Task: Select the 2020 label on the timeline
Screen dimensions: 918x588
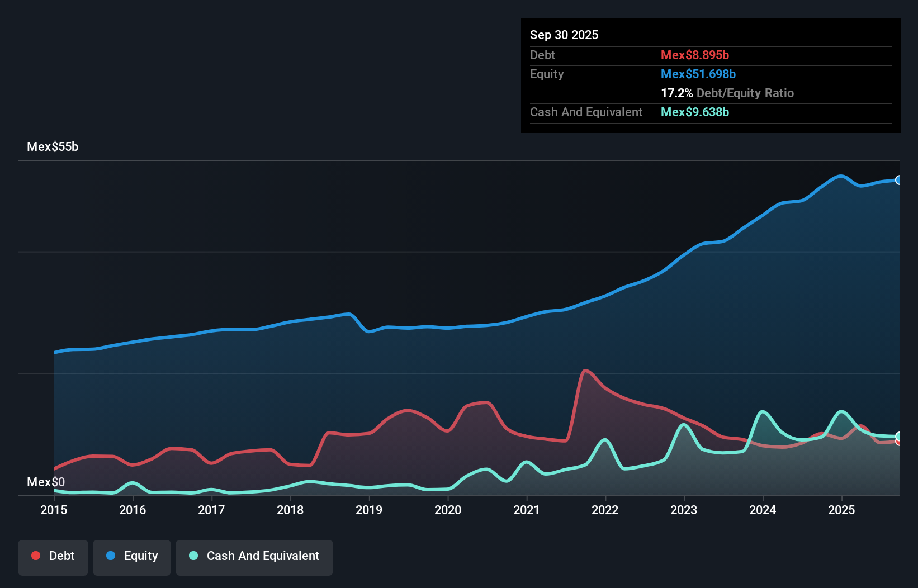Action: click(448, 510)
